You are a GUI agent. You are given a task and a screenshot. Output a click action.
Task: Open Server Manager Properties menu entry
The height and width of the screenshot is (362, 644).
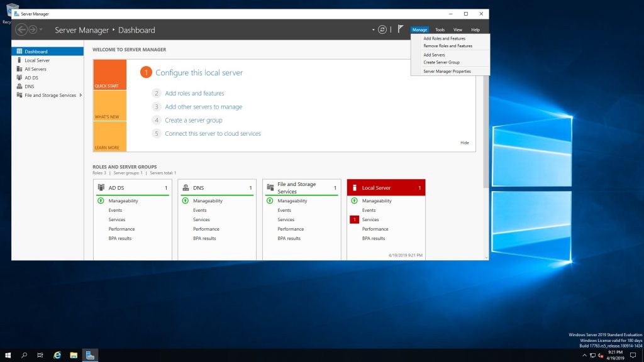pos(447,72)
